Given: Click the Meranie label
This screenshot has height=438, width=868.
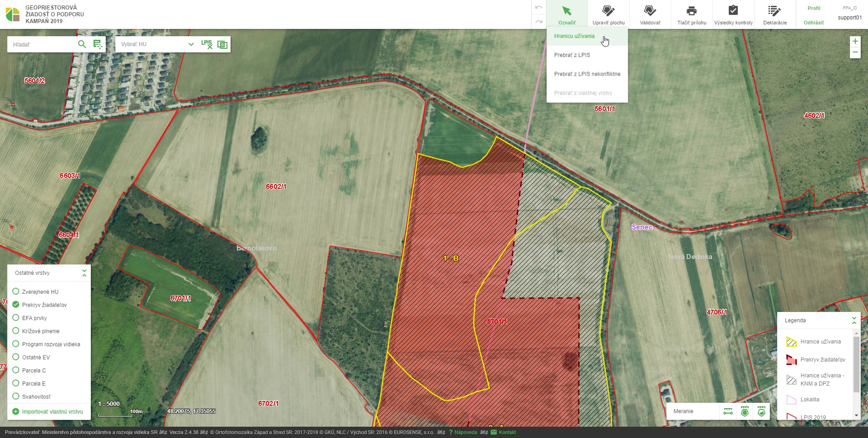Looking at the screenshot, I should pos(683,411).
